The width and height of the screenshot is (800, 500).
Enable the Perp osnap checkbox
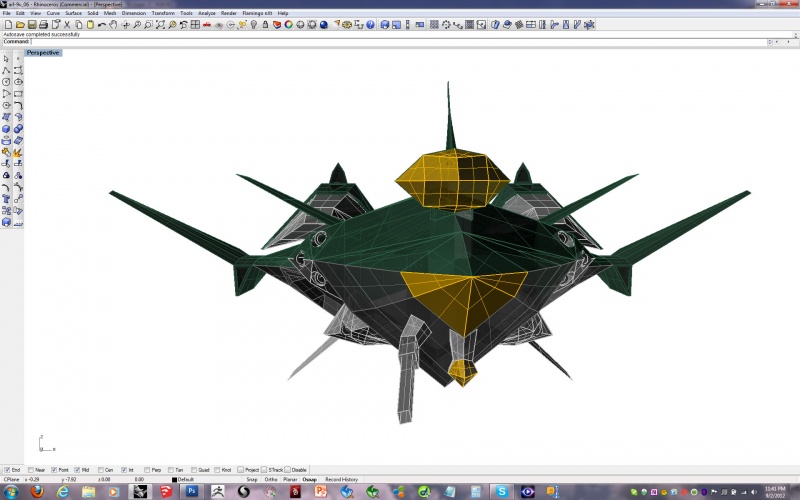[147, 470]
